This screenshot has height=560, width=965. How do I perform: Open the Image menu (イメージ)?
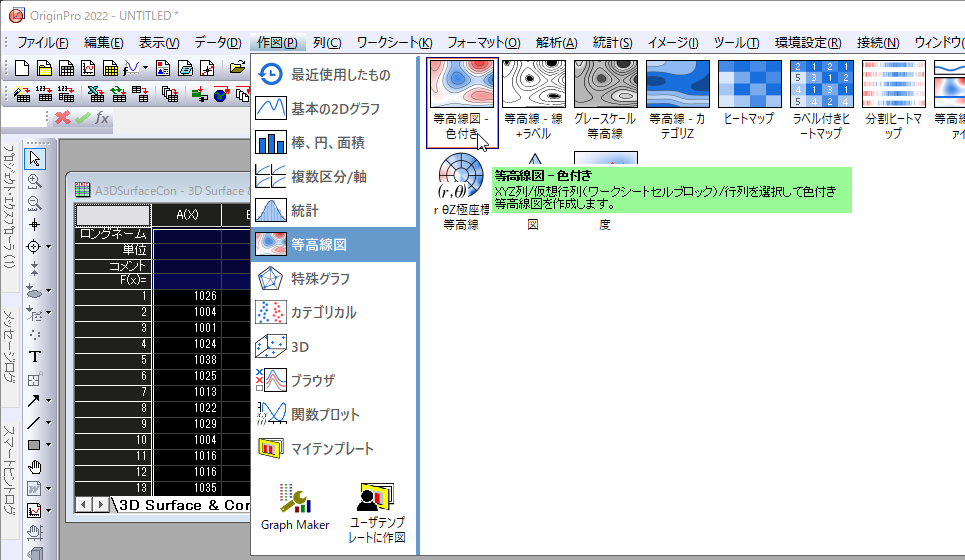click(x=673, y=42)
